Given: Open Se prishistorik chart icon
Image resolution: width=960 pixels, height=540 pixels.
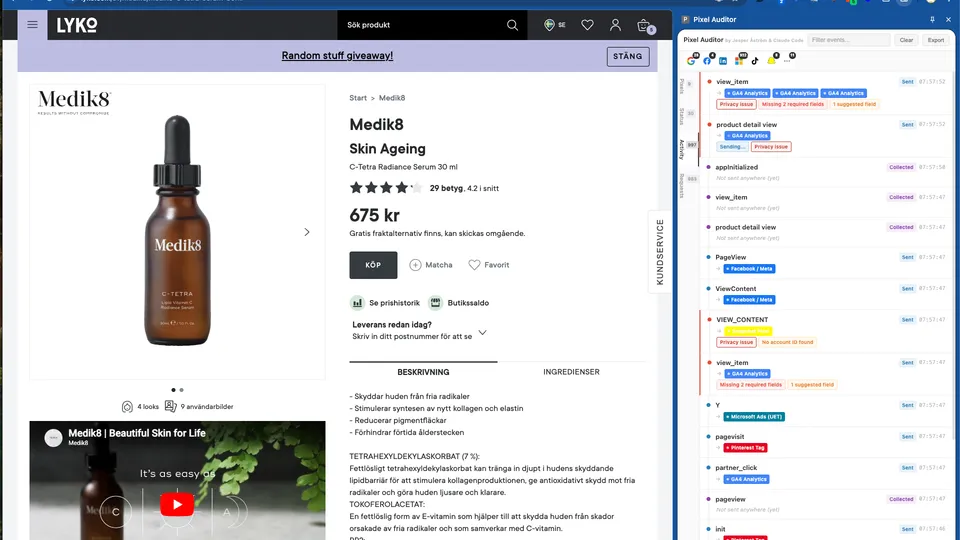Looking at the screenshot, I should click(x=358, y=302).
